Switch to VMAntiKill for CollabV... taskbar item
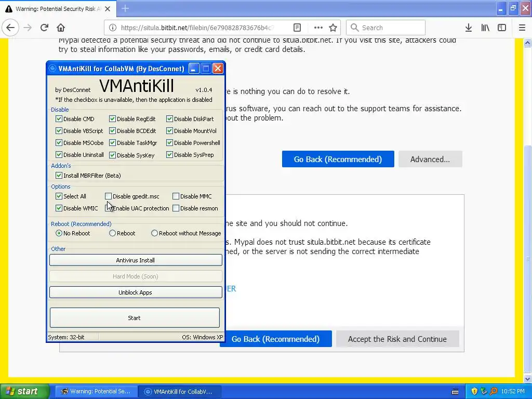Image resolution: width=532 pixels, height=399 pixels. coord(180,392)
